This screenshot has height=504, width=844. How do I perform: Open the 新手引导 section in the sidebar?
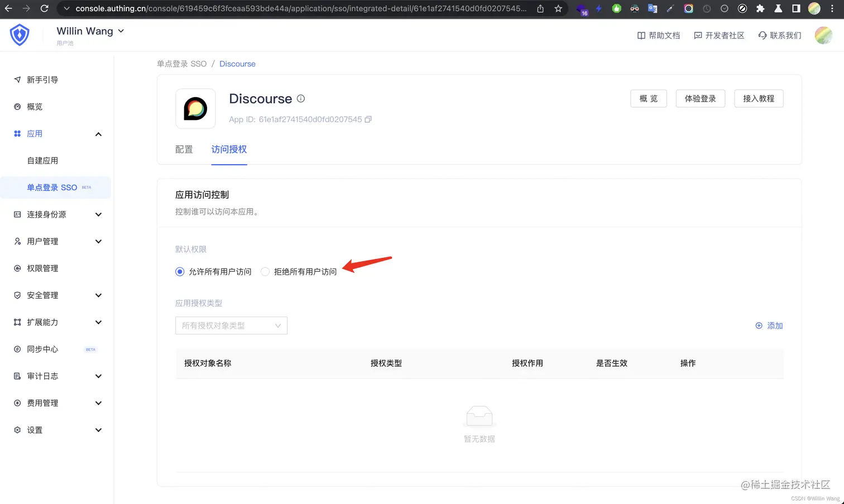[41, 79]
